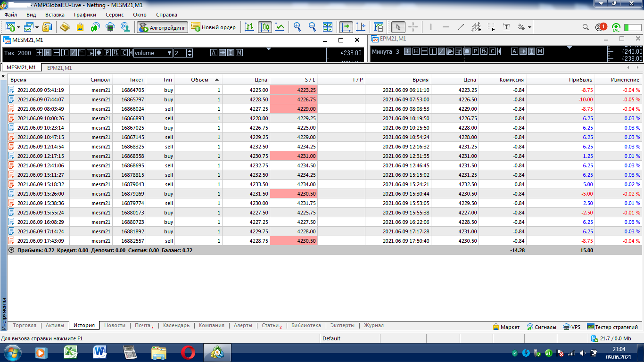Screen dimensions: 644x362
Task: Toggle the M button on MESM21 chart
Action: (239, 53)
